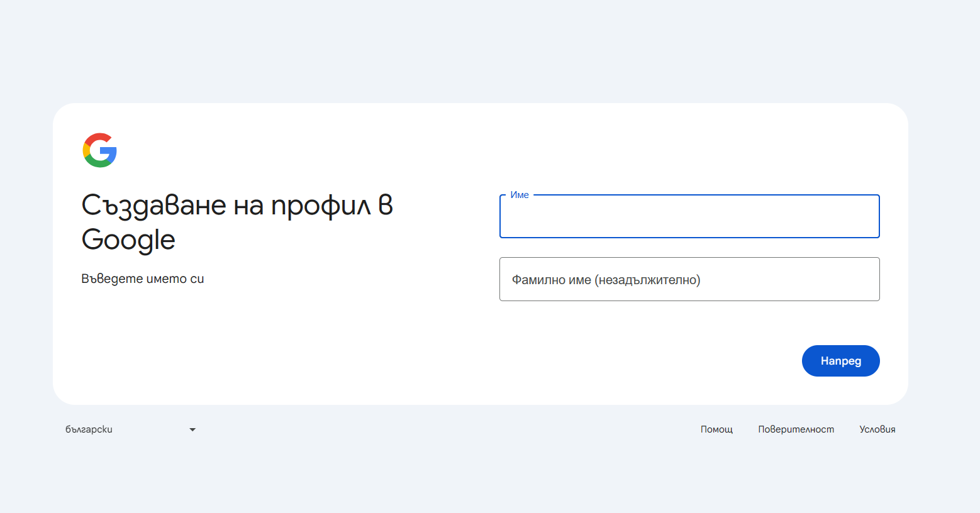Click the heading Създаване на профил в Google

click(237, 223)
